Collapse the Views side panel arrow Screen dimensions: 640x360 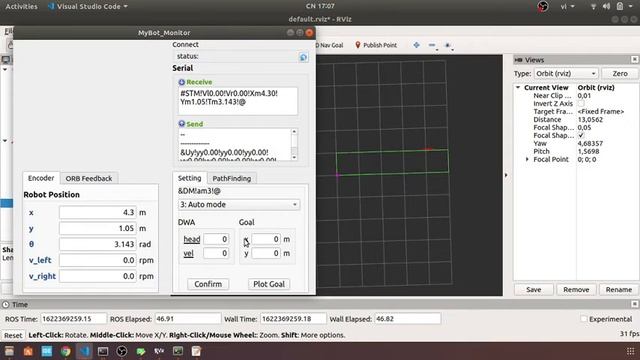(x=507, y=175)
